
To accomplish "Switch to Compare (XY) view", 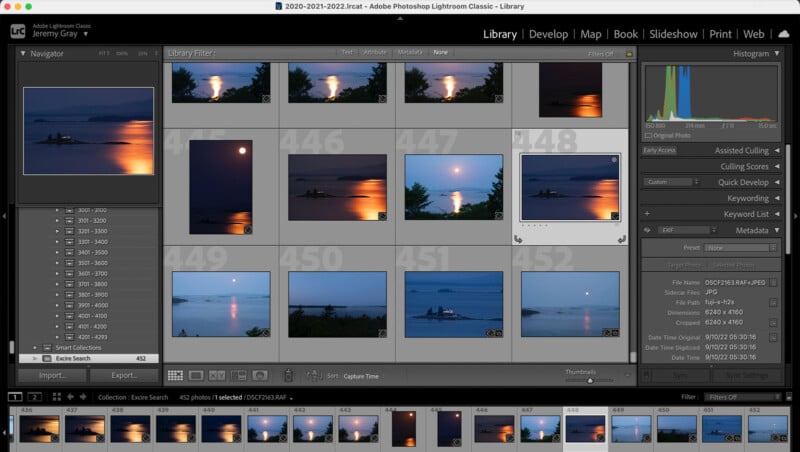I will (217, 375).
